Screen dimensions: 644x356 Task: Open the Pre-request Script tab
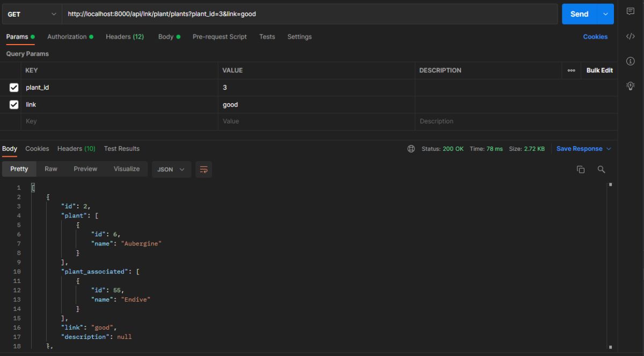pos(219,37)
